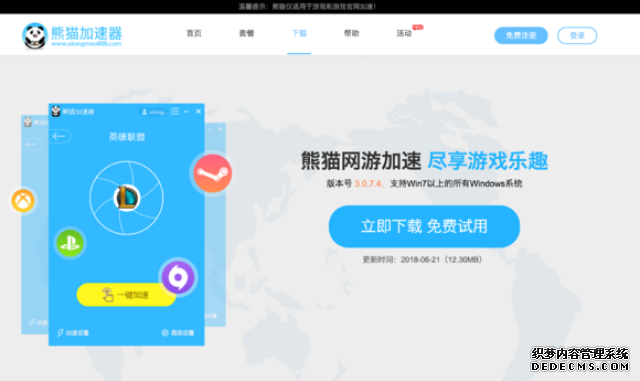Screen dimensions: 640x381
Task: Click the PlayStation icon bubble
Action: pos(70,243)
